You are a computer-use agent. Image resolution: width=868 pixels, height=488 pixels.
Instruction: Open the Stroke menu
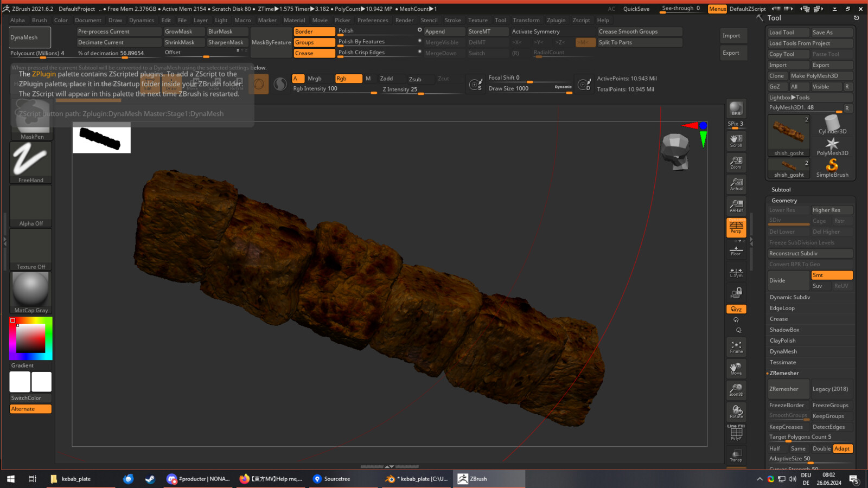452,20
